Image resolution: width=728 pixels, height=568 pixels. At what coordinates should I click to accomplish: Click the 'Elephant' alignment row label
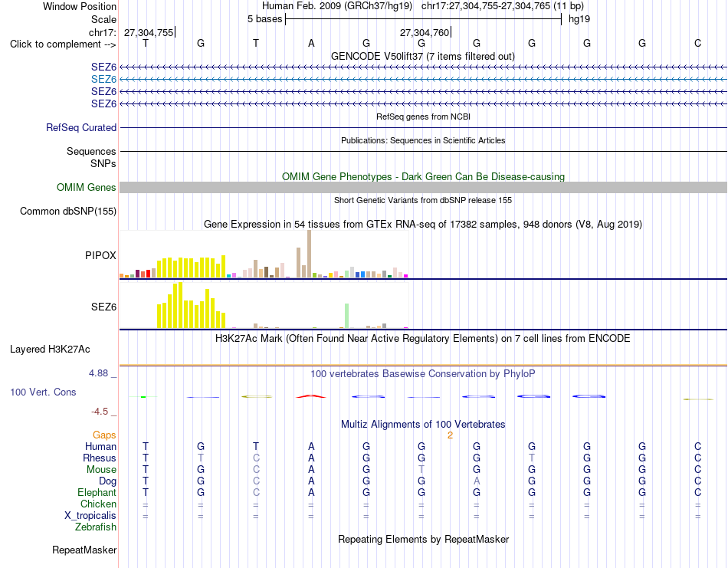pos(97,492)
